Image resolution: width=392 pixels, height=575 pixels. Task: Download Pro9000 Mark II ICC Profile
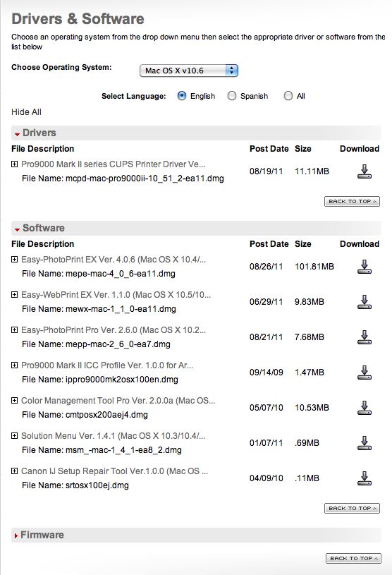point(365,373)
